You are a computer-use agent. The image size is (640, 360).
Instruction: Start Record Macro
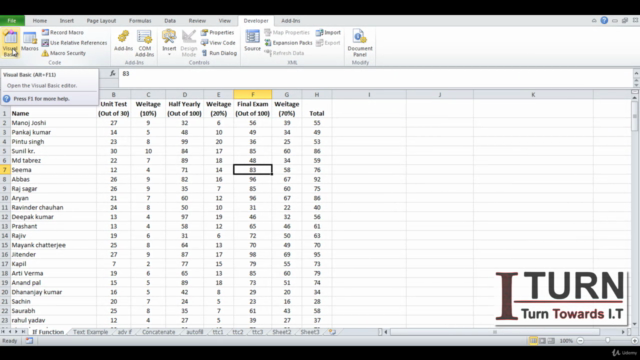coord(62,32)
